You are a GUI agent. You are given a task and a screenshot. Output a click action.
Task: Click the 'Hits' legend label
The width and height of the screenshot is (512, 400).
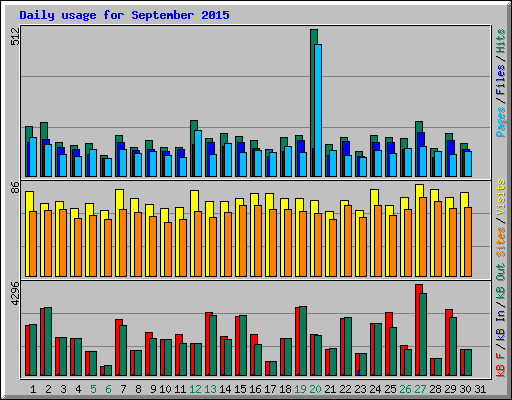[501, 41]
